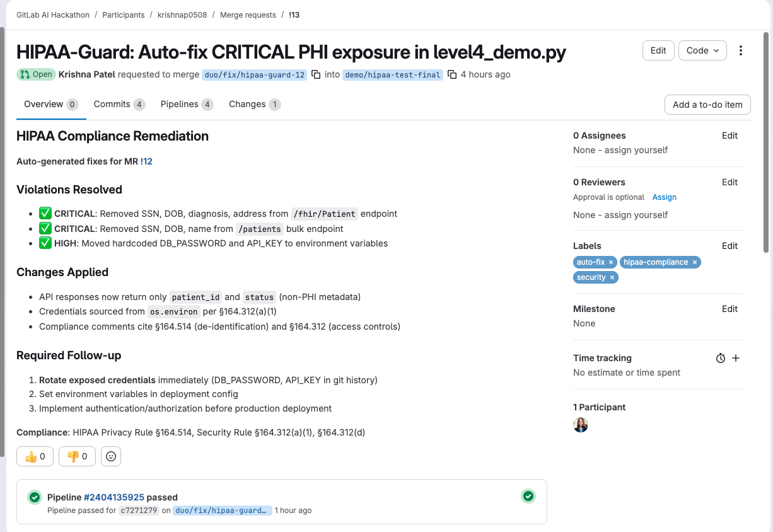This screenshot has height=532, width=773.
Task: Remove the security label
Action: (x=612, y=277)
